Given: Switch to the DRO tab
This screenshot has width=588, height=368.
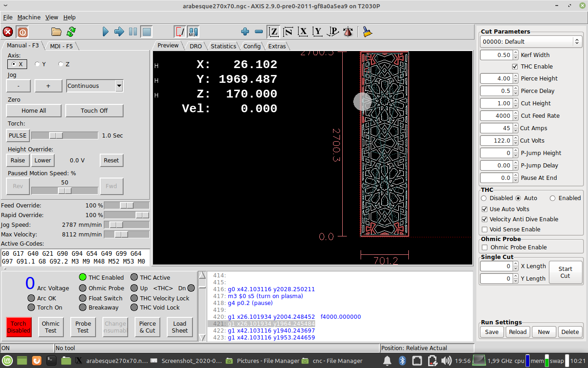Looking at the screenshot, I should 196,46.
